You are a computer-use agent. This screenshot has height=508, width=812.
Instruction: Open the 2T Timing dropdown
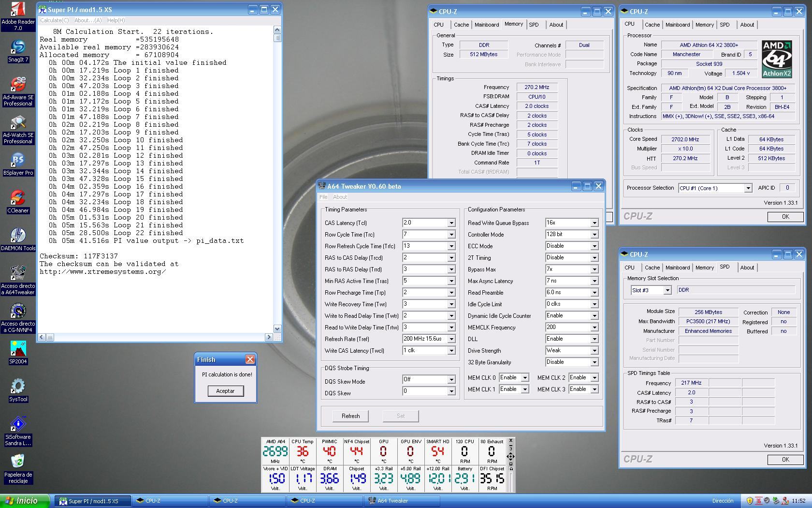coord(594,258)
